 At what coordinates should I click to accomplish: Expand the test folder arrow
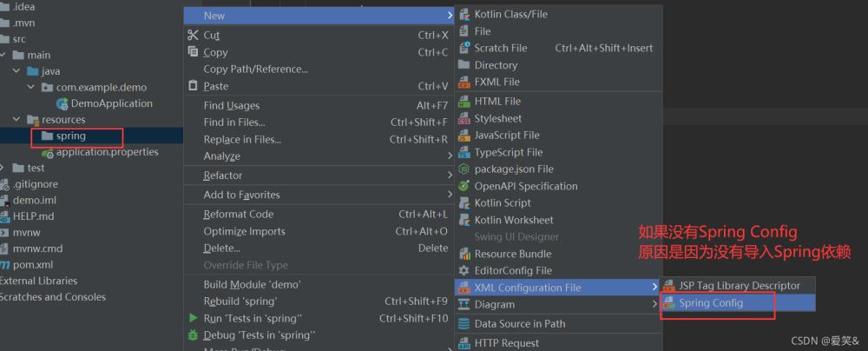(x=3, y=168)
